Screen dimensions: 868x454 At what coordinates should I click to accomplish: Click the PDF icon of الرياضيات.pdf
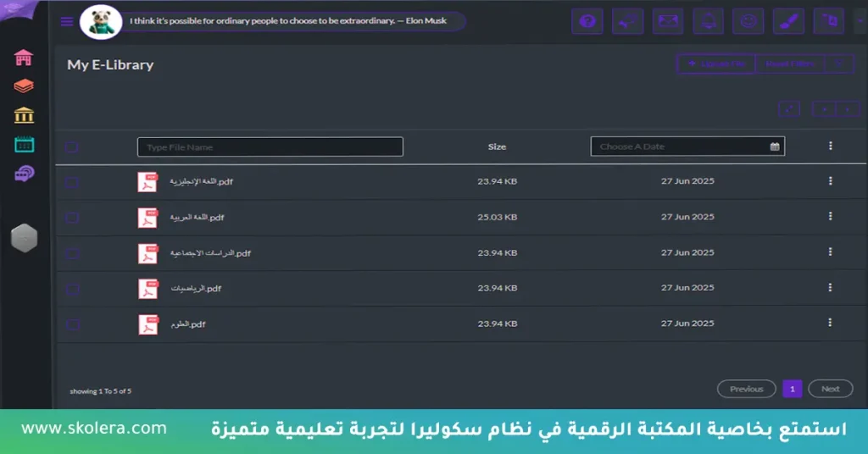tap(147, 289)
